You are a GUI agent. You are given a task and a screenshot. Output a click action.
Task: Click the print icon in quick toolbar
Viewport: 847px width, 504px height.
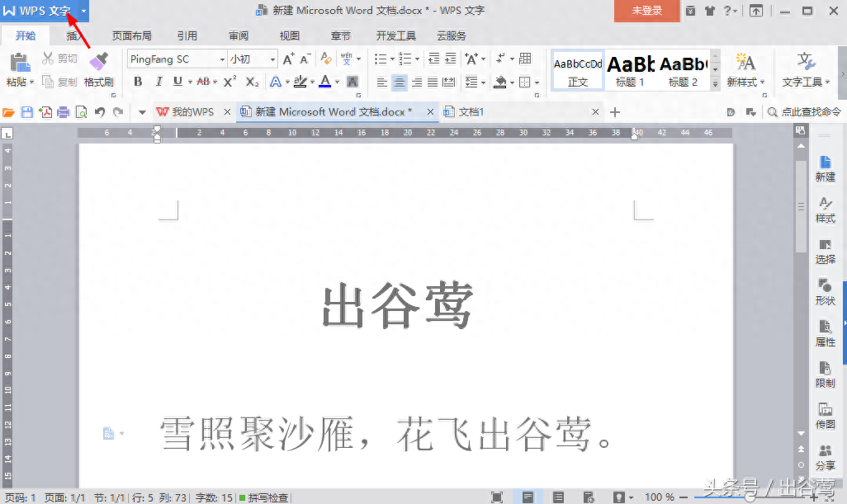64,112
